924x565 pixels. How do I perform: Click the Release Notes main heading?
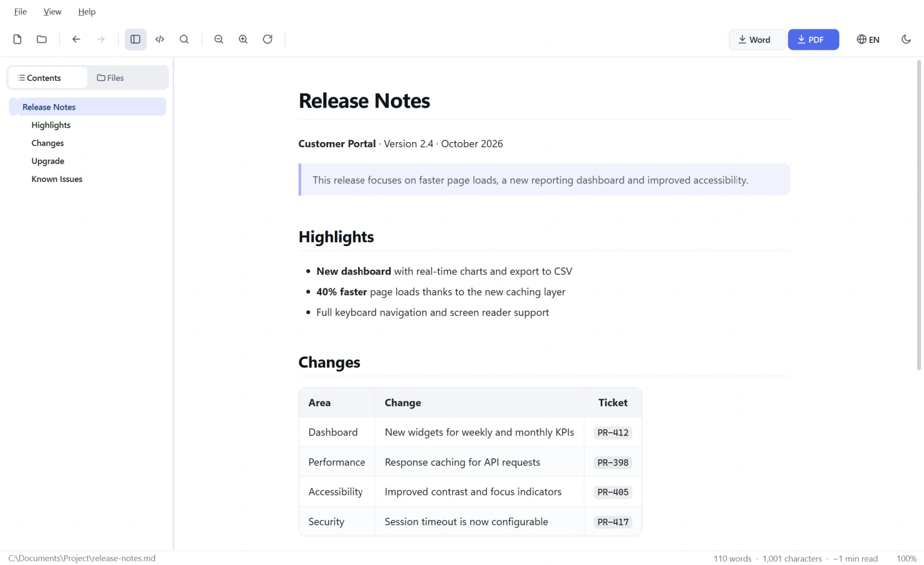[x=364, y=101]
